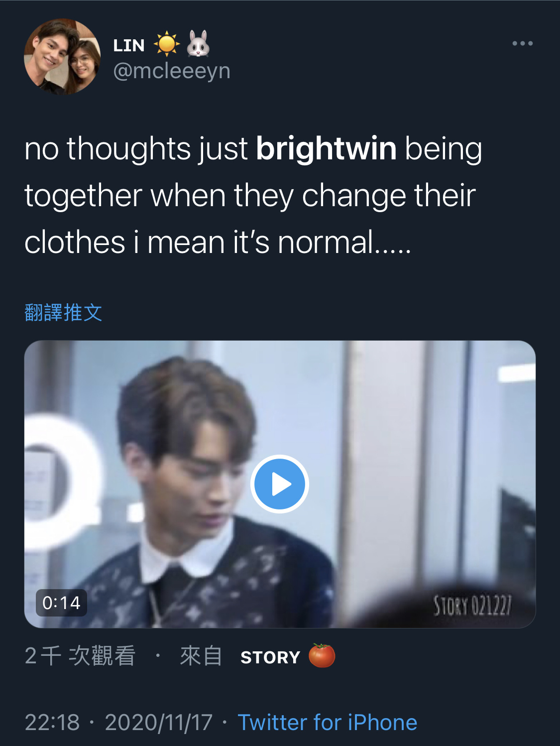Click the LIN display name
Screen dimensions: 560x746
[x=129, y=45]
